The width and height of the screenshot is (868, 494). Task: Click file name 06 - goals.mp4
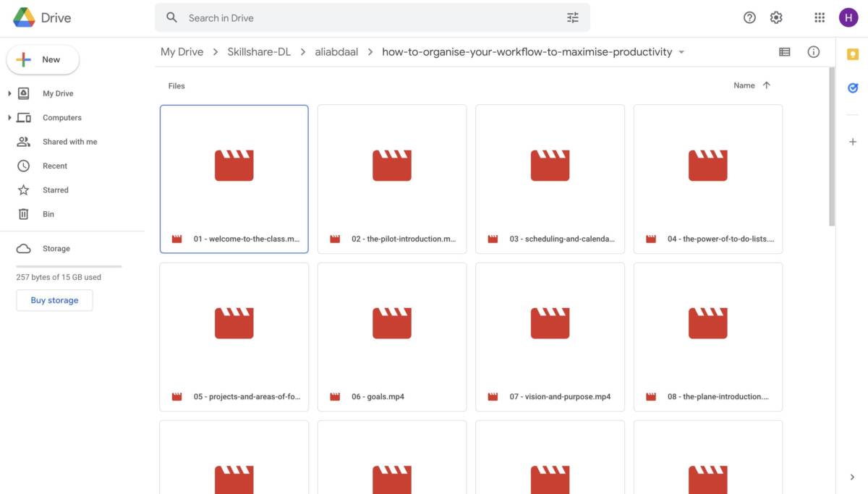click(x=378, y=396)
